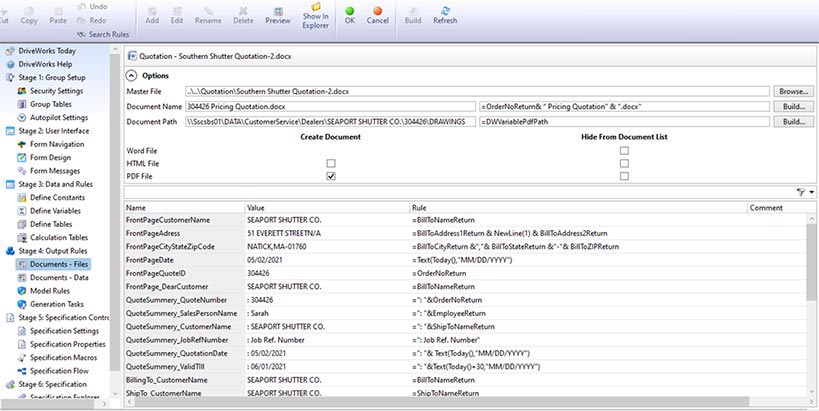Screen dimensions: 819x411
Task: Click the Document Name rule field
Action: coord(624,106)
